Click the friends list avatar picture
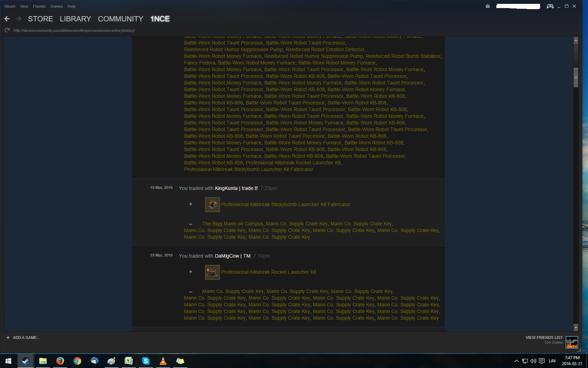 pos(572,342)
